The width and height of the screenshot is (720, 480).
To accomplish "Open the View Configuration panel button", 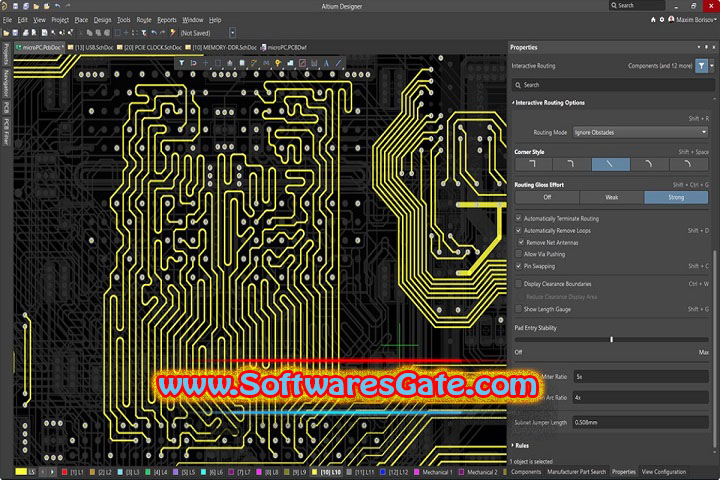I will (664, 472).
